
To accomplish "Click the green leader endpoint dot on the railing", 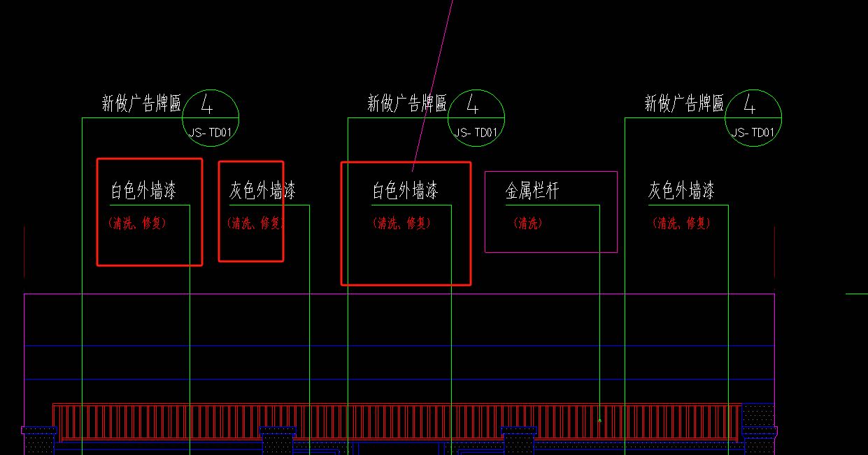I will pyautogui.click(x=599, y=420).
